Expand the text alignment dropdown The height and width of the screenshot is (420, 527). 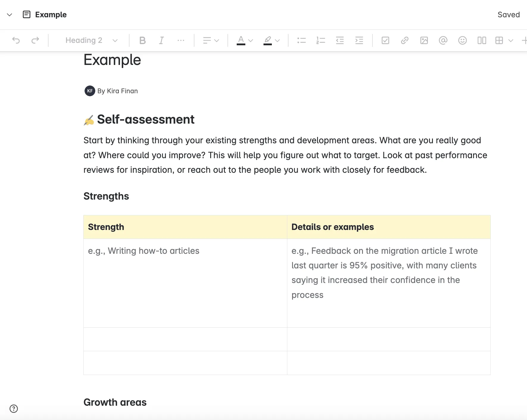pos(211,40)
